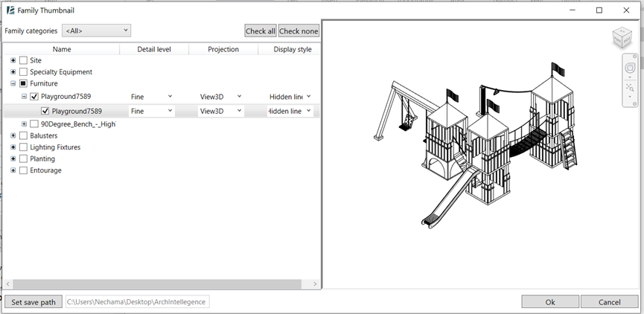
Task: Open the steering wheel navigation tool
Action: click(x=630, y=68)
